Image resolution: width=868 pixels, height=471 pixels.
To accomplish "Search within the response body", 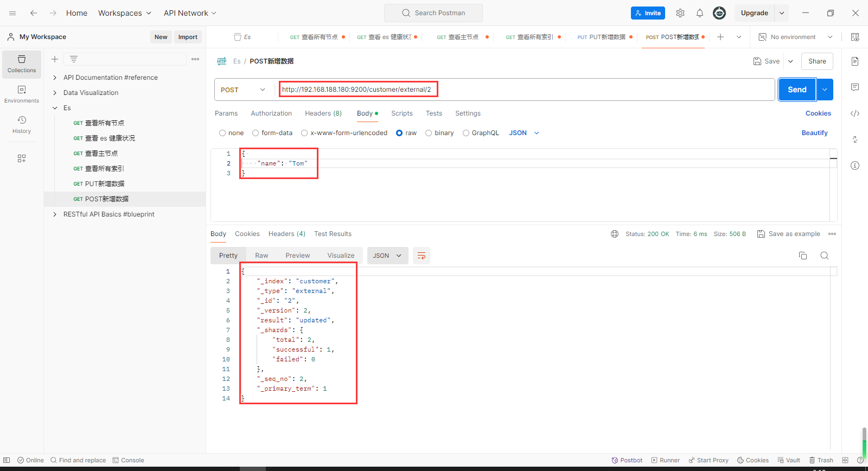I will 825,256.
